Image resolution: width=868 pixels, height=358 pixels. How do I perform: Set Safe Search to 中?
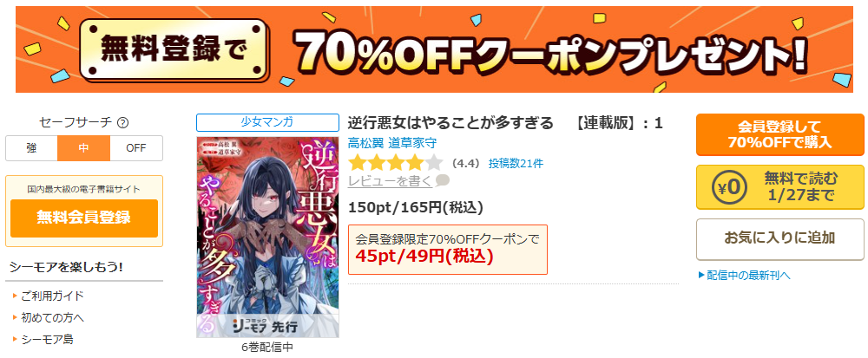(x=83, y=148)
